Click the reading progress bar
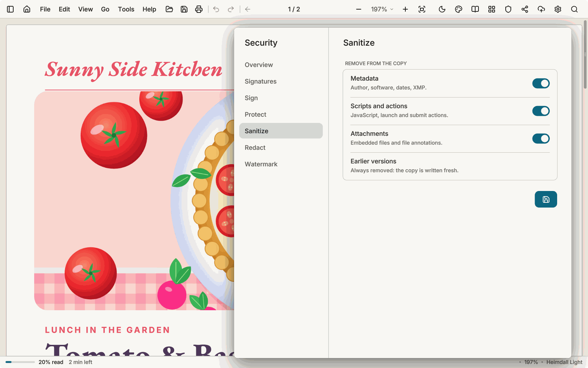 point(20,362)
